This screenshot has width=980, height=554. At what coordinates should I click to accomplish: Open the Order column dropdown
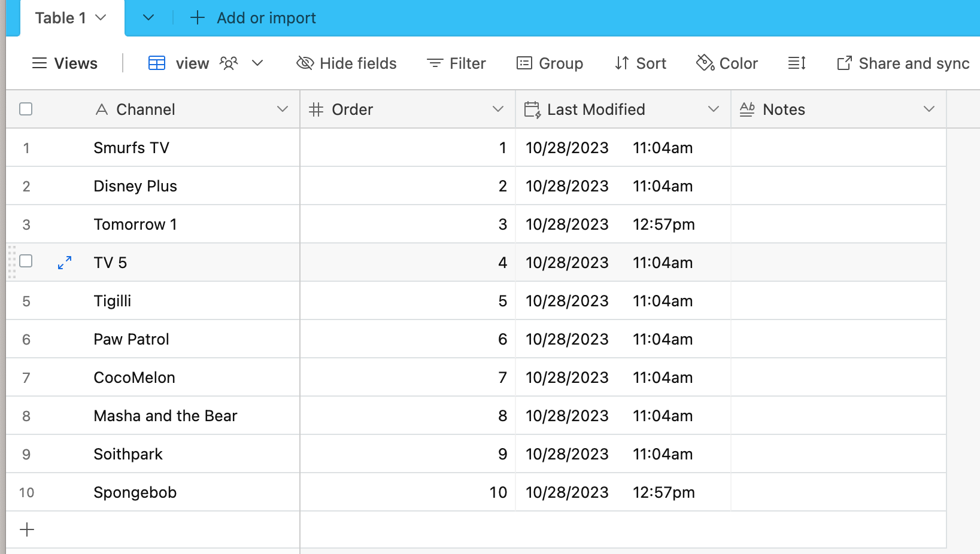tap(498, 109)
